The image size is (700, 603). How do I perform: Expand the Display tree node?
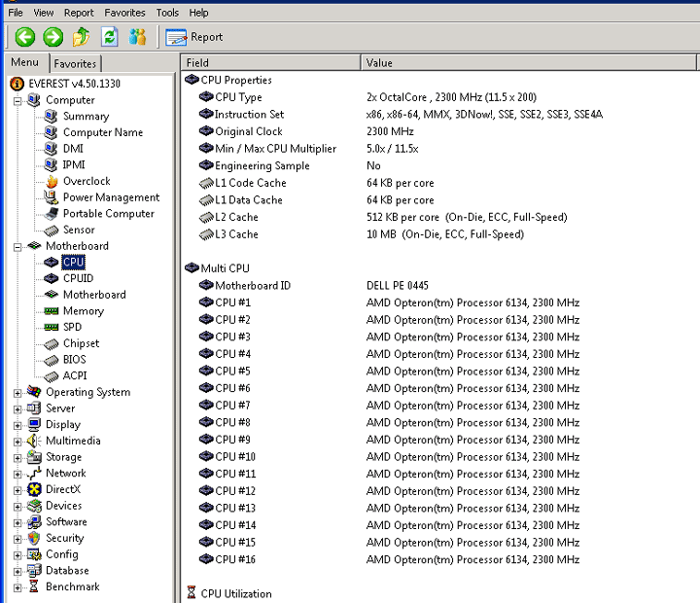(17, 425)
